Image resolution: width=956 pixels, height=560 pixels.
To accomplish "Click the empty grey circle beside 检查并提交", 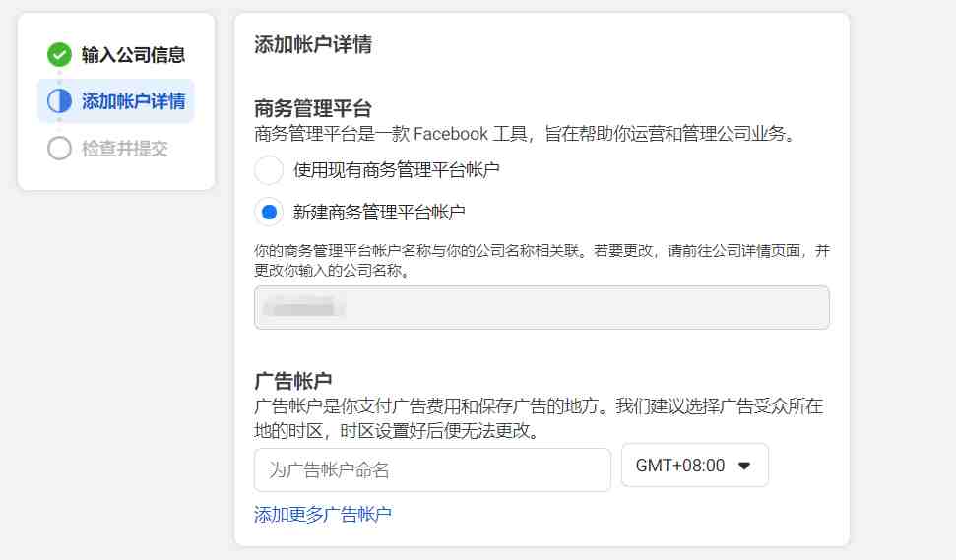I will (x=59, y=148).
